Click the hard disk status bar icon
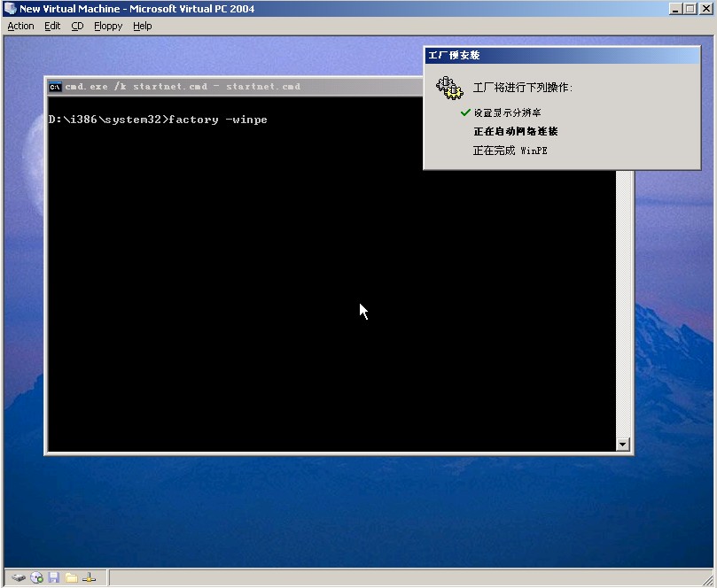Screen dimensions: 717x588 [x=19, y=578]
